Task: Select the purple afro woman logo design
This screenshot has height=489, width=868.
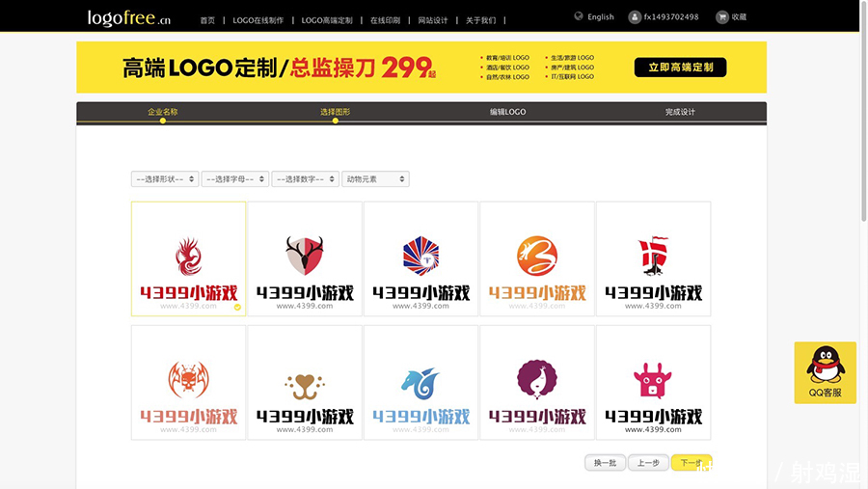Action: 537,383
